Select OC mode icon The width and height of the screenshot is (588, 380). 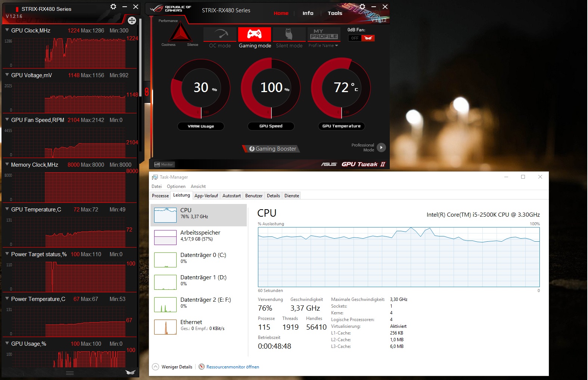click(x=220, y=34)
